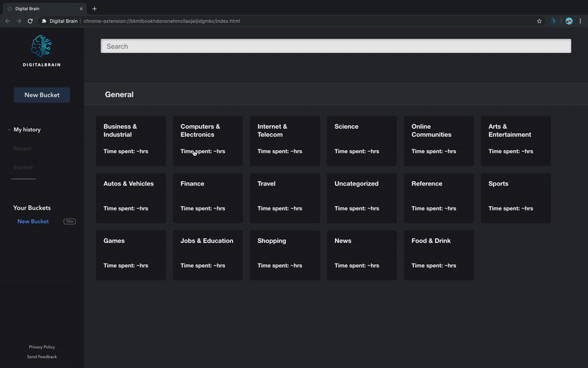Open the Business & Industrial category card

point(131,141)
